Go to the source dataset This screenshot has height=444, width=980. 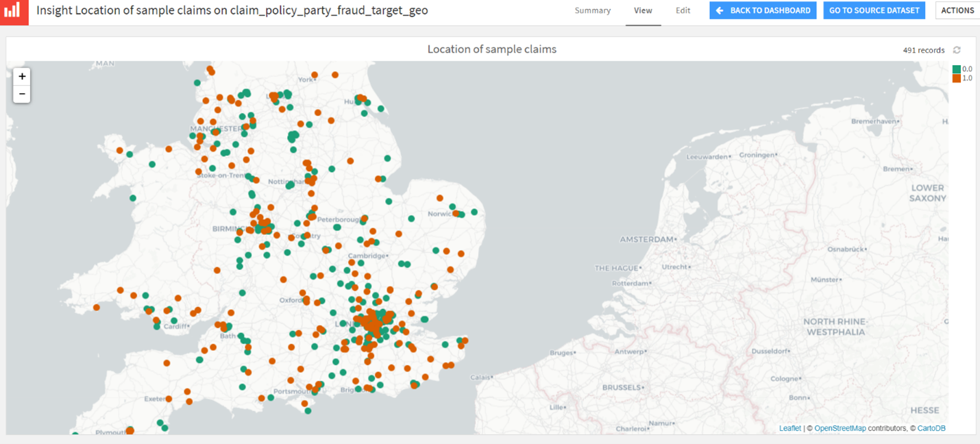coord(874,10)
